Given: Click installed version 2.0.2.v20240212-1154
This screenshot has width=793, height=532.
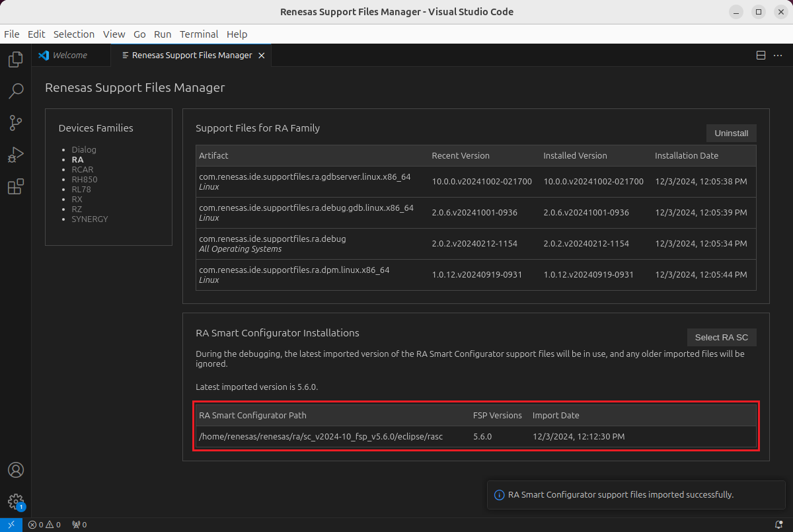Looking at the screenshot, I should click(x=586, y=244).
